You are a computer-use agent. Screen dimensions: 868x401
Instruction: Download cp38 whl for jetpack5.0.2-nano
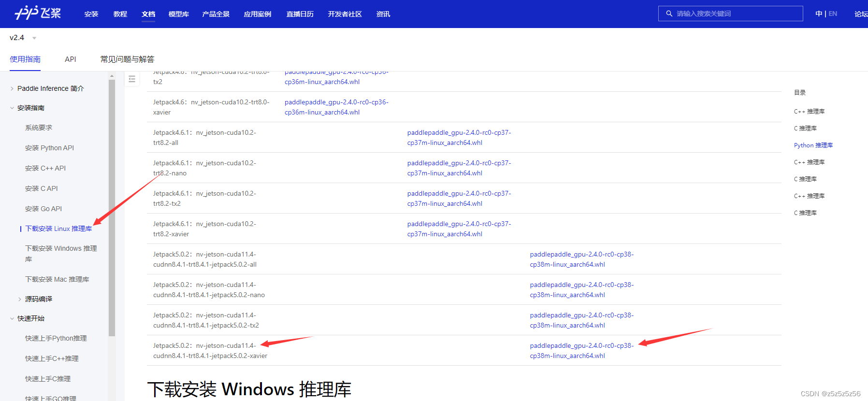point(582,290)
